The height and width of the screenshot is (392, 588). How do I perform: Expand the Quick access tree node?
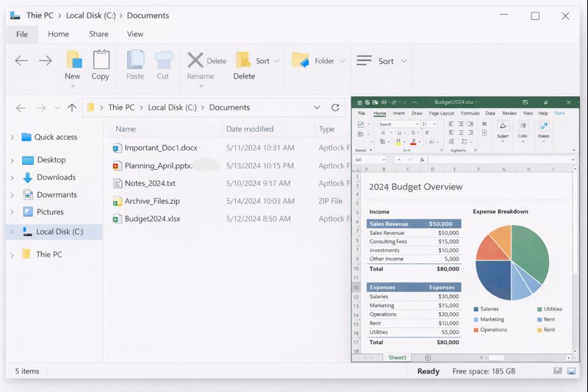click(12, 138)
